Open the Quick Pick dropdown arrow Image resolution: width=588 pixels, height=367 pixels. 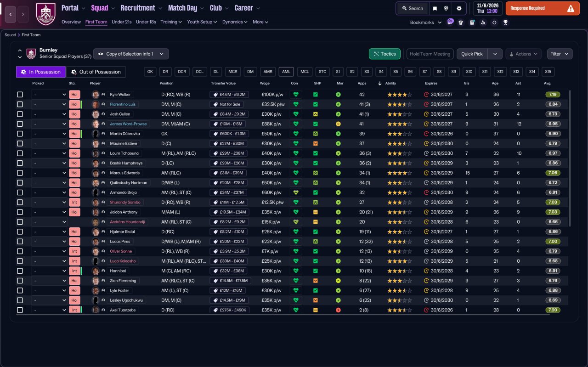(495, 54)
